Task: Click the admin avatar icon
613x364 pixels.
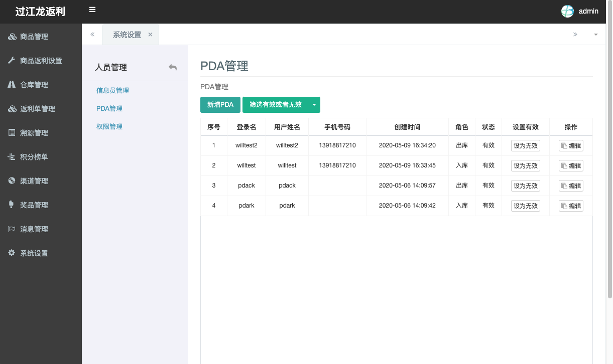Action: (x=567, y=11)
